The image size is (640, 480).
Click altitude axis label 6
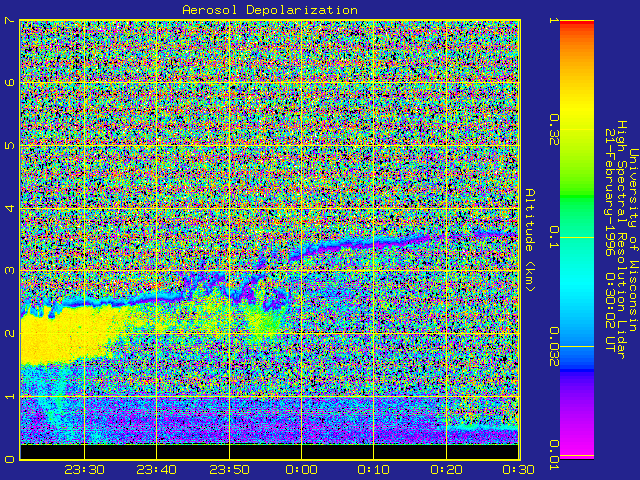point(9,82)
